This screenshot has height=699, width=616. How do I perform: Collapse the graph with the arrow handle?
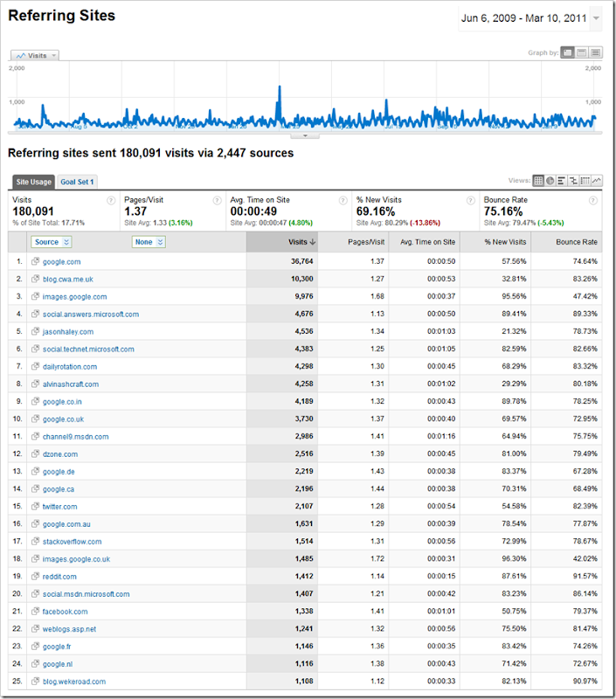click(x=305, y=135)
